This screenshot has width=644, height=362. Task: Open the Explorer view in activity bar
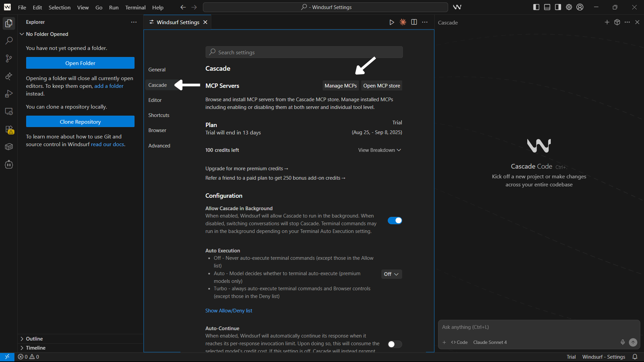pyautogui.click(x=9, y=23)
